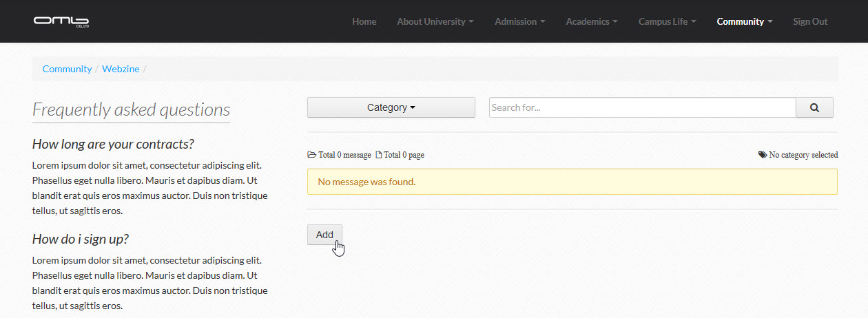Image resolution: width=868 pixels, height=318 pixels.
Task: Expand the Admission menu
Action: (x=520, y=21)
